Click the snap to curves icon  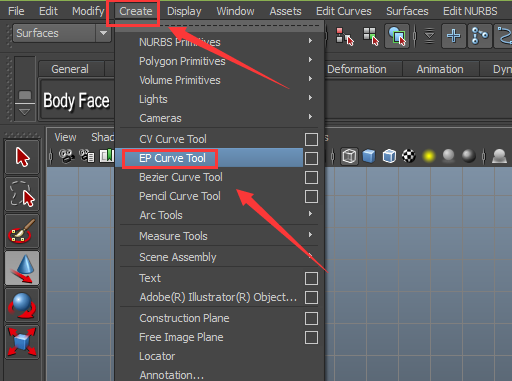(479, 36)
